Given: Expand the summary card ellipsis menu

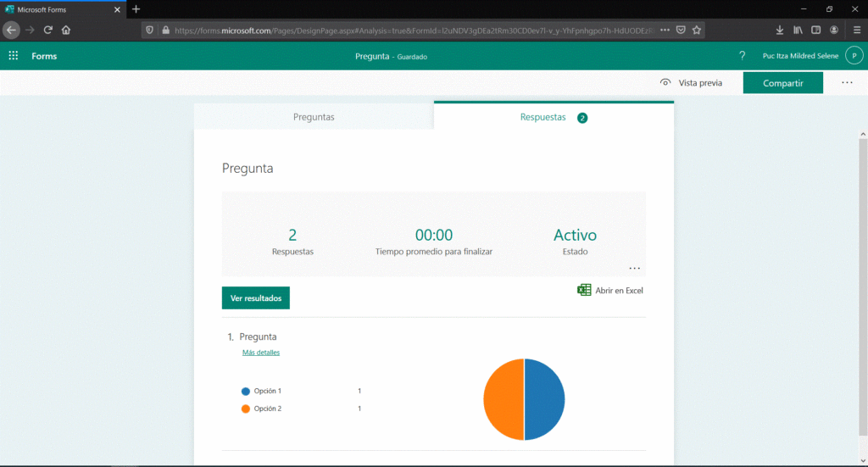Looking at the screenshot, I should click(634, 269).
